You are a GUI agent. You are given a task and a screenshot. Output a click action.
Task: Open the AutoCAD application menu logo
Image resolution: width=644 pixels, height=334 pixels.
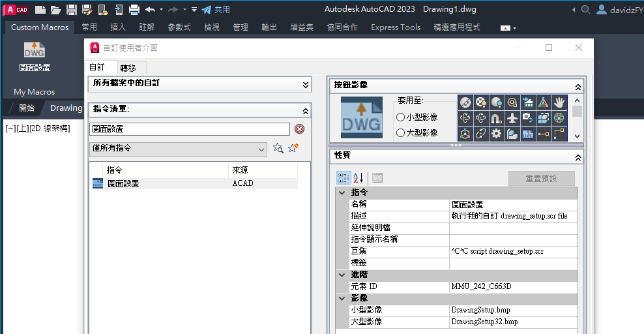tap(16, 9)
